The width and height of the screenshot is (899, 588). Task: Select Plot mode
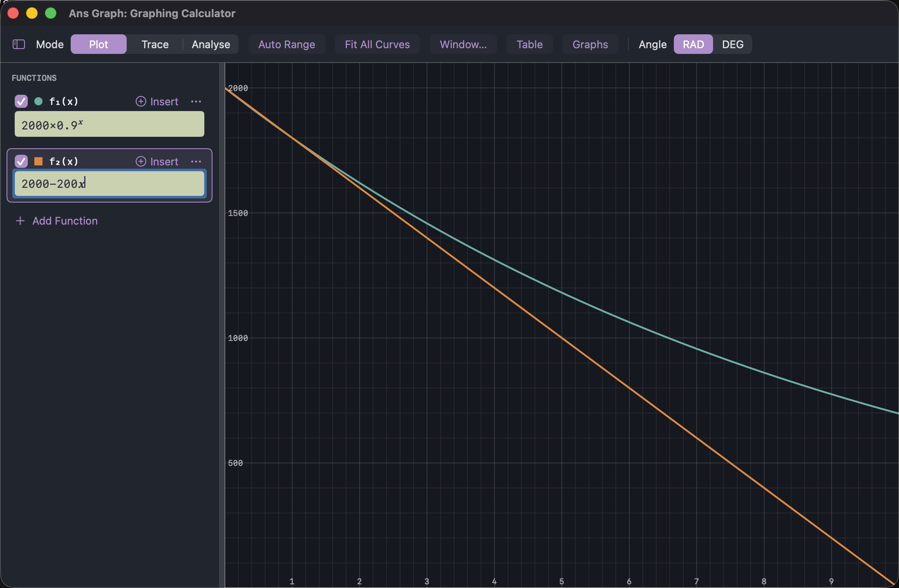click(98, 44)
